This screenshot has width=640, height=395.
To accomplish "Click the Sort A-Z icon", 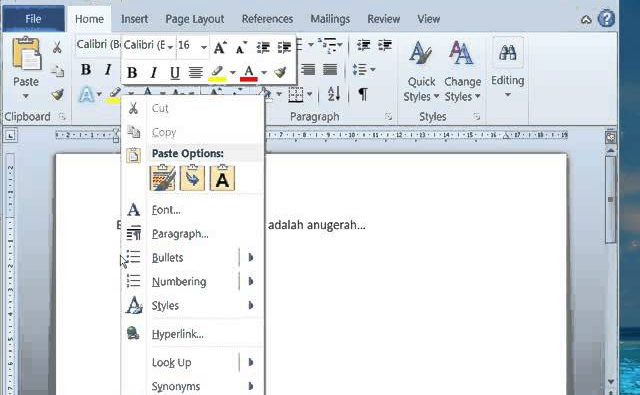I will (334, 94).
